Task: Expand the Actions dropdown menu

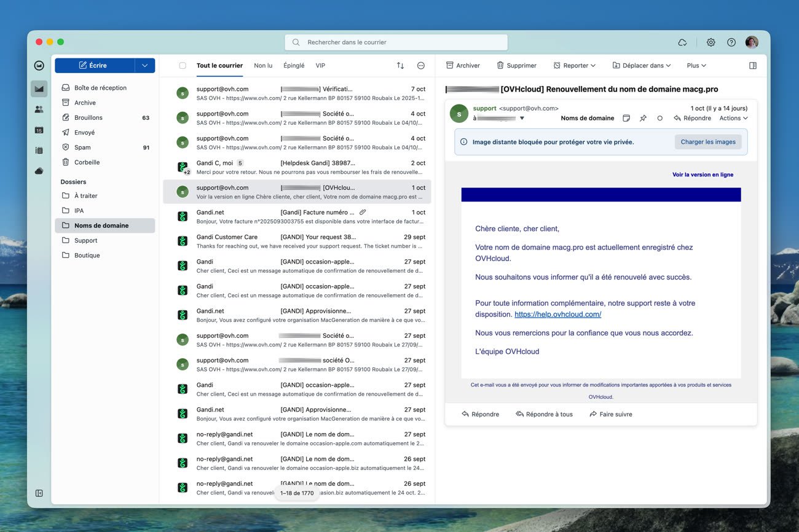Action: click(x=733, y=118)
